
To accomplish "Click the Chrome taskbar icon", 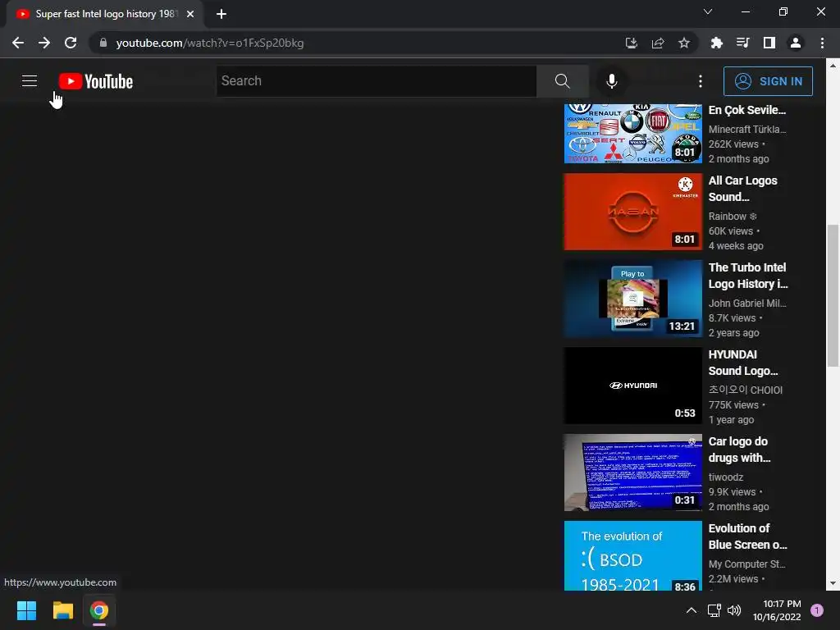I will (x=99, y=610).
